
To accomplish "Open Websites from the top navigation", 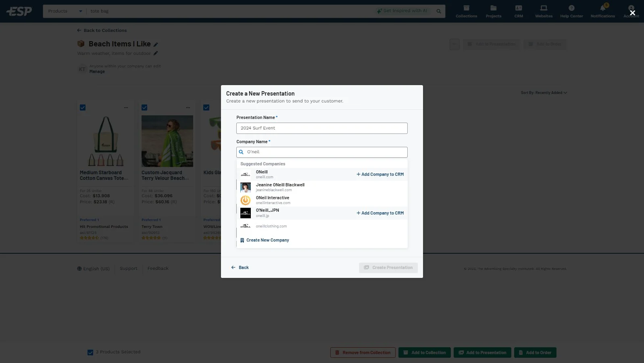I will click(x=544, y=11).
